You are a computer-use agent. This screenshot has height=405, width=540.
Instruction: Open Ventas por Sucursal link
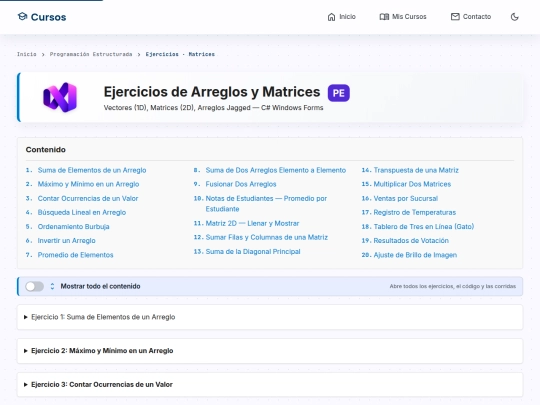[406, 199]
